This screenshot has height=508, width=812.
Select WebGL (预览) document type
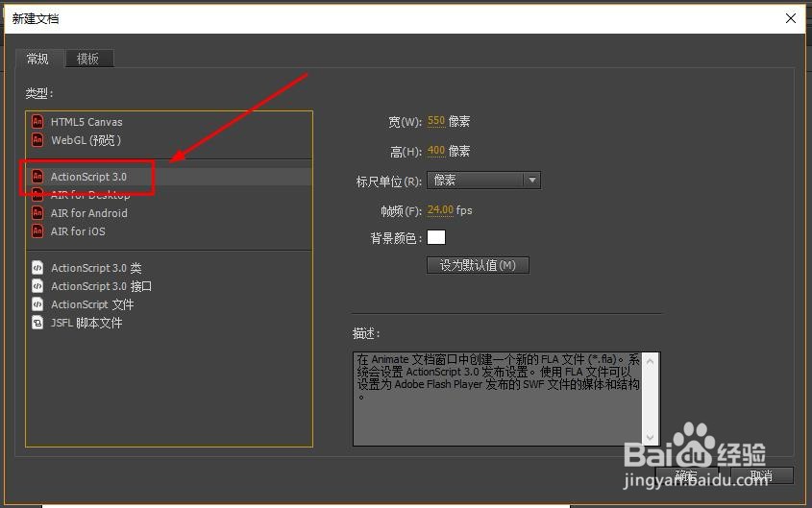point(169,139)
